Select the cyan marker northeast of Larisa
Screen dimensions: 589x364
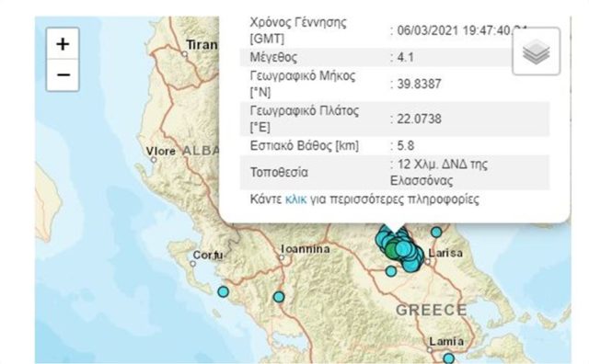pyautogui.click(x=436, y=233)
